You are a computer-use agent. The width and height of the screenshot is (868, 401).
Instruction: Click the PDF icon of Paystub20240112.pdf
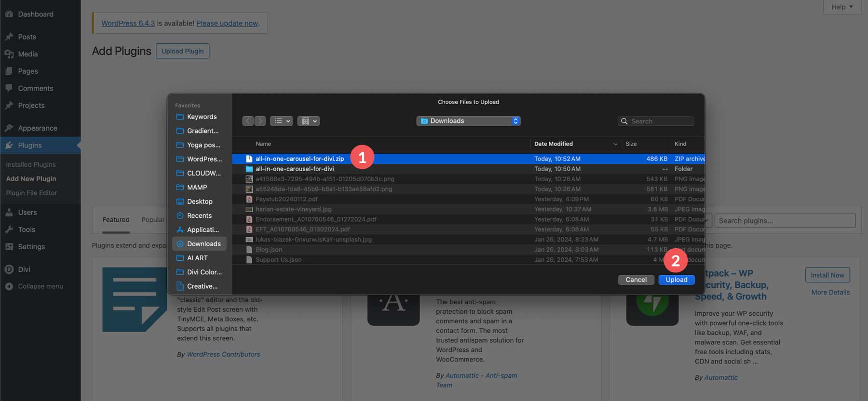point(249,199)
